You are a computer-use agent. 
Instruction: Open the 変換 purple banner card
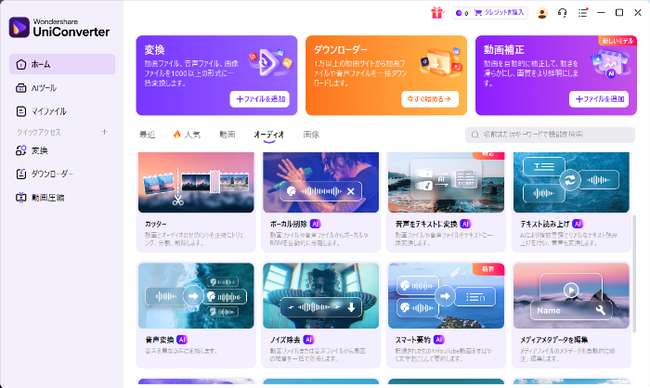point(217,75)
